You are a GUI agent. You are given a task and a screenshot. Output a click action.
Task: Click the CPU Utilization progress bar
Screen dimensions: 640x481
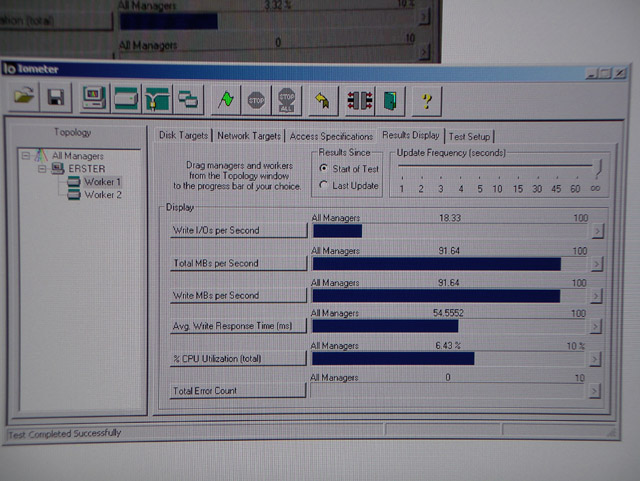448,359
